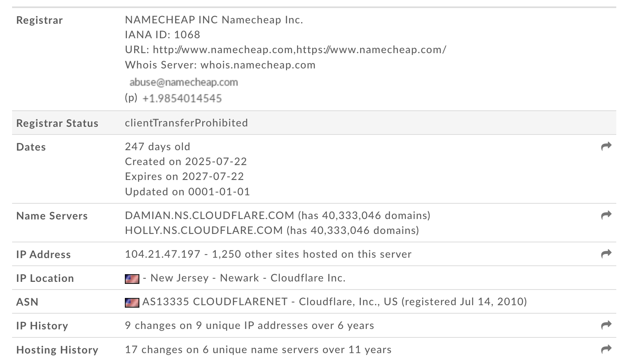This screenshot has height=364, width=634.
Task: Click the abuse@namecheap.com email address
Action: point(184,82)
